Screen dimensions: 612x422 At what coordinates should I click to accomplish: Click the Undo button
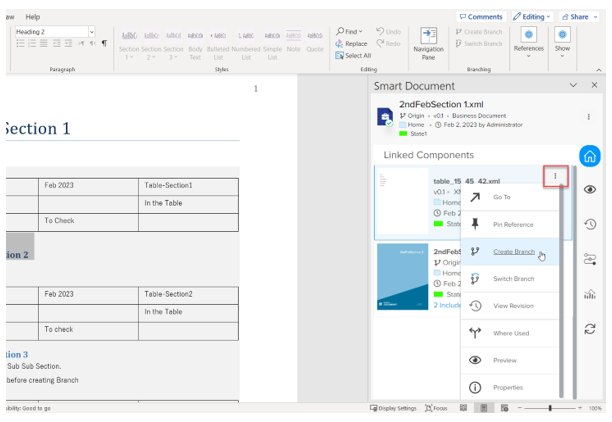click(388, 31)
